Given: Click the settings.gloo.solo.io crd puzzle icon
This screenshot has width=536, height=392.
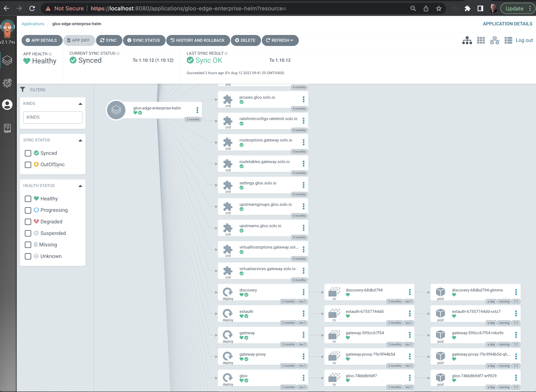Looking at the screenshot, I should [228, 185].
